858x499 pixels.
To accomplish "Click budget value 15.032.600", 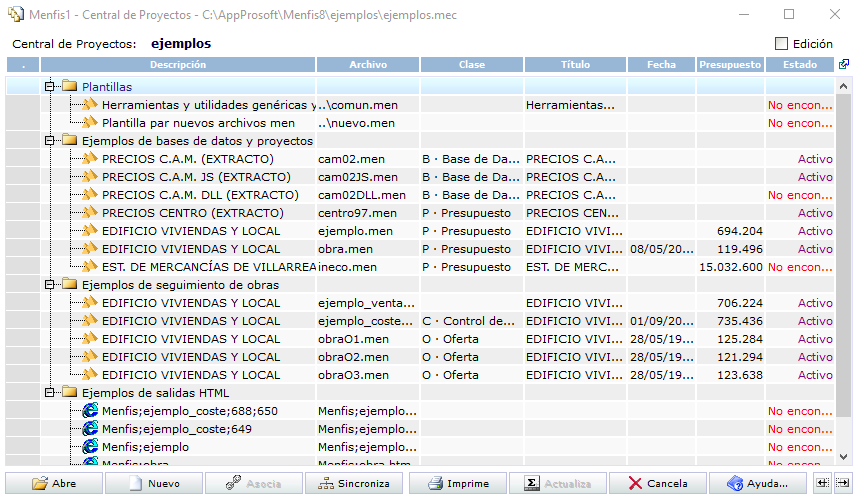I will [731, 267].
